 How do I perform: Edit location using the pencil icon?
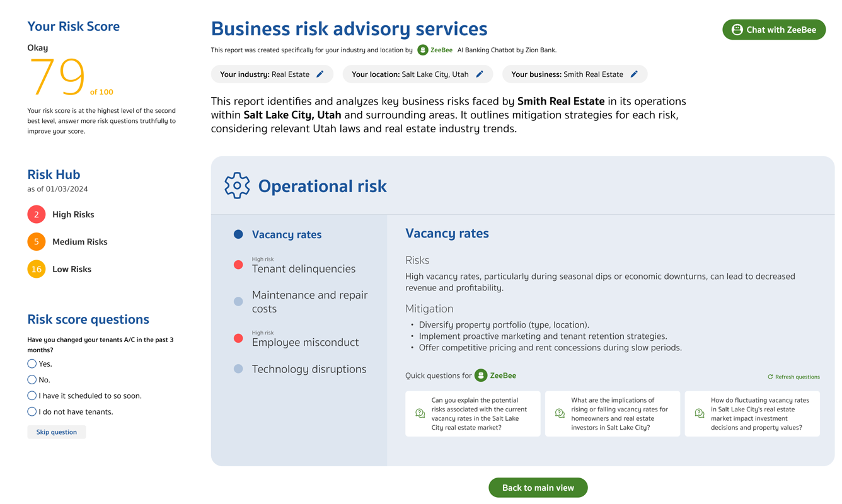(x=480, y=74)
